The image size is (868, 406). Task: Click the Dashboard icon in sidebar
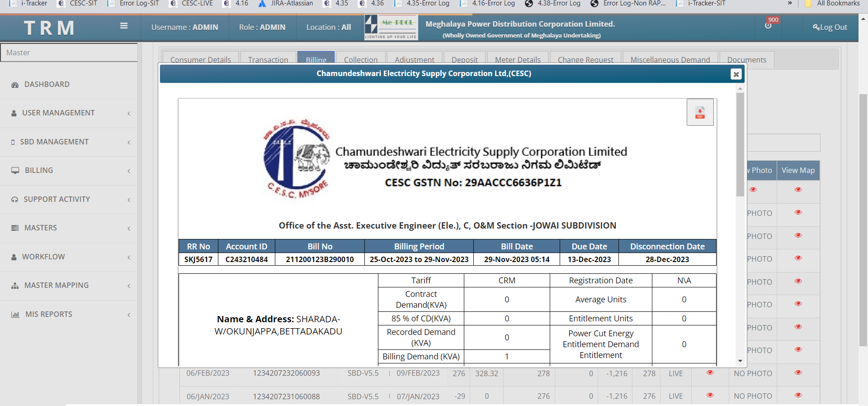click(x=15, y=85)
